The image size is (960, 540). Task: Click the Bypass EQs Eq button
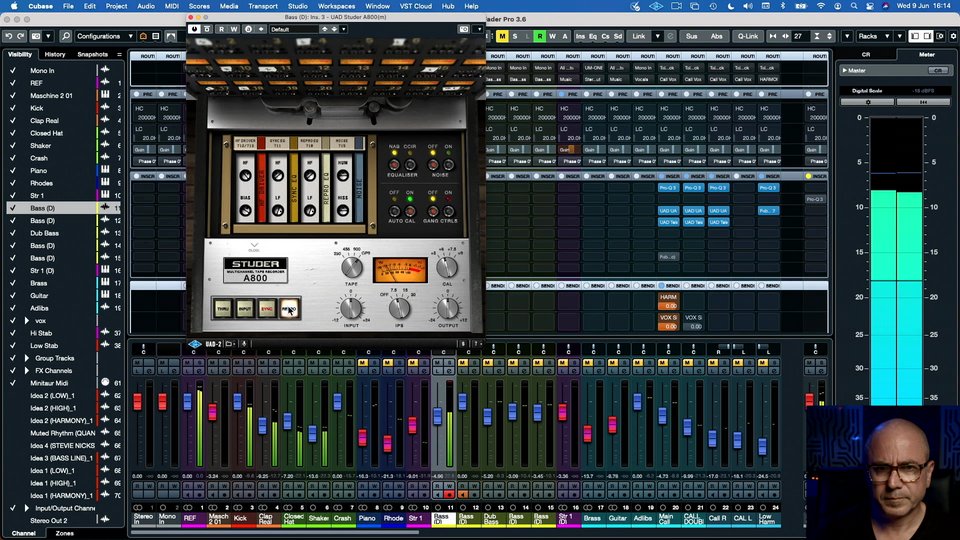click(593, 36)
